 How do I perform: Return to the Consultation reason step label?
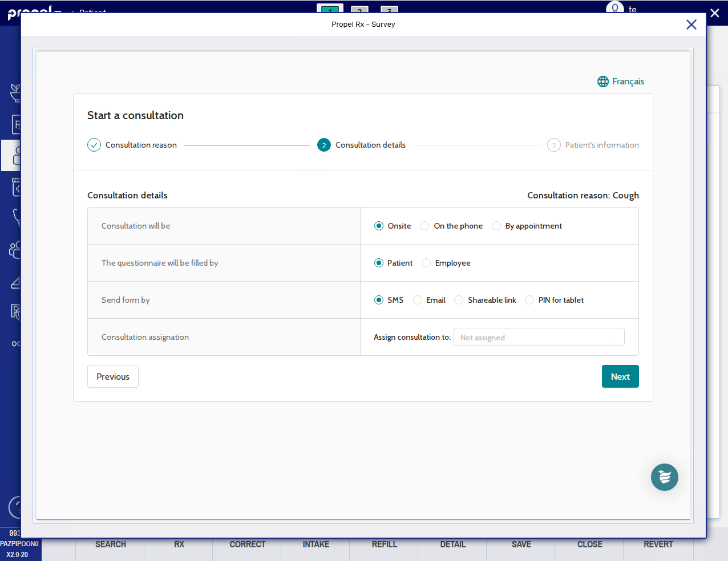tap(141, 145)
